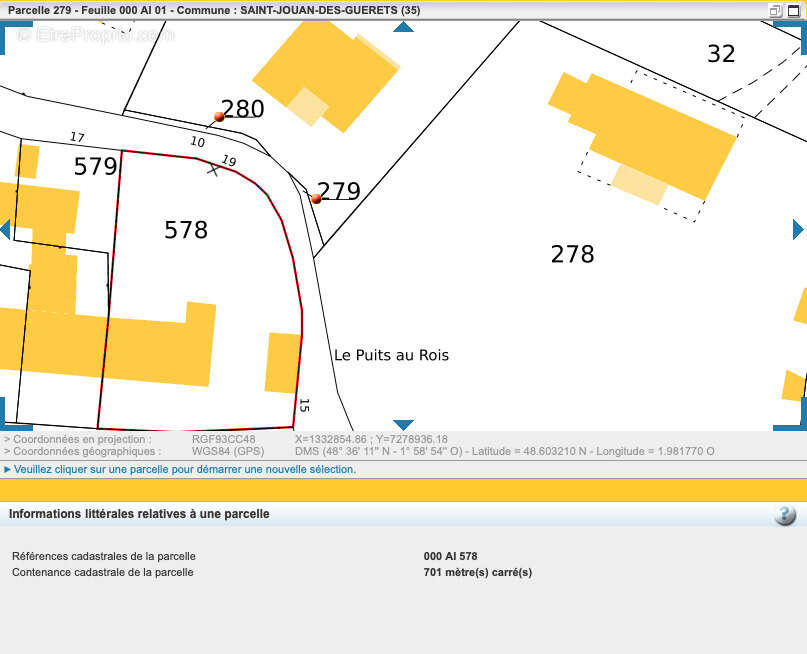Viewport: 807px width, 654px height.
Task: Click the bottom-right corner pan bracket
Action: click(x=791, y=415)
